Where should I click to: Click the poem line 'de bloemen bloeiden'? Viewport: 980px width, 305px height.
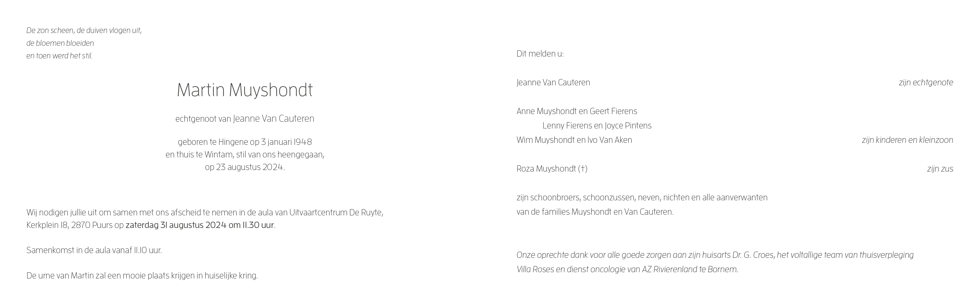click(x=60, y=43)
